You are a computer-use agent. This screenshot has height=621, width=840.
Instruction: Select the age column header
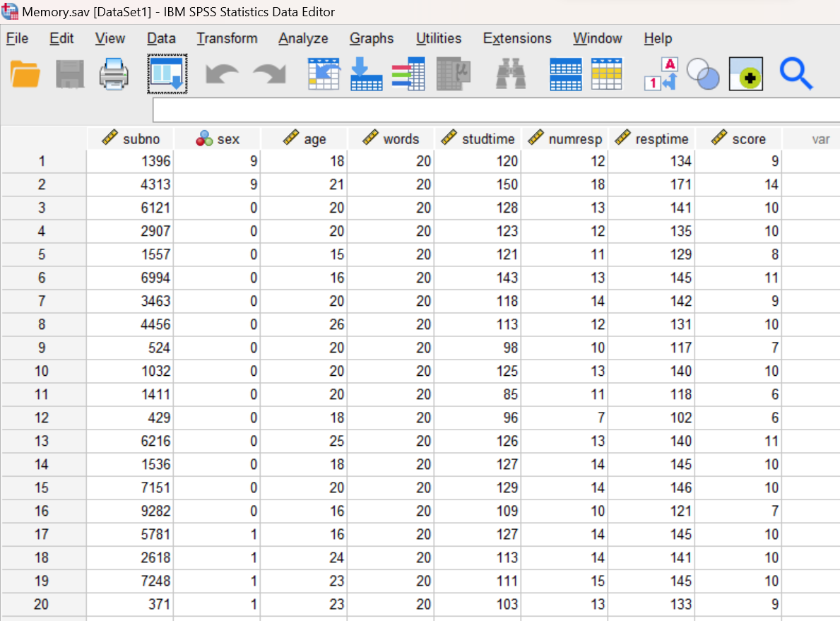tap(304, 138)
